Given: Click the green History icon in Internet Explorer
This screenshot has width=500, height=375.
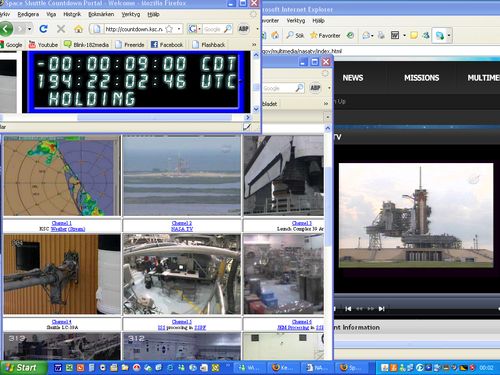Looking at the screenshot, I should click(350, 35).
